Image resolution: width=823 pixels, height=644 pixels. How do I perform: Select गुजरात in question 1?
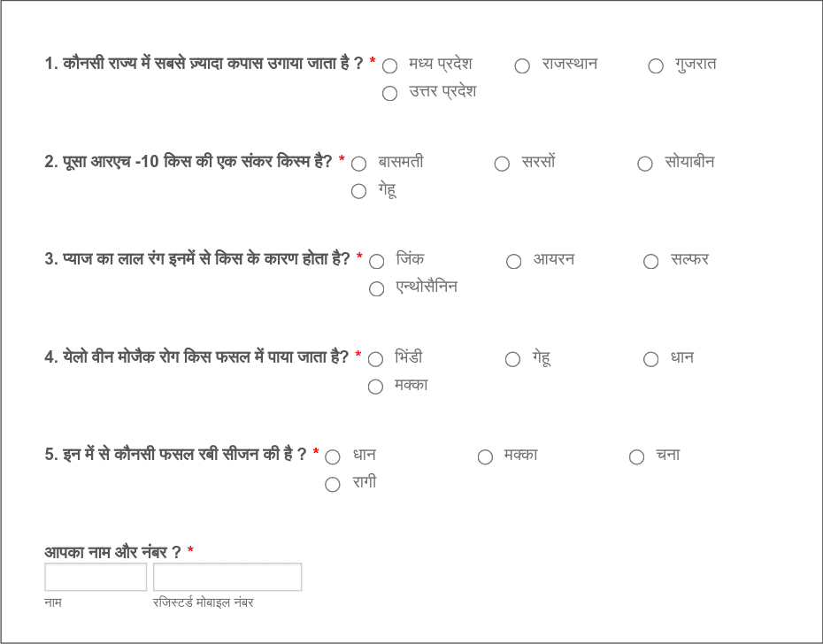pos(656,65)
